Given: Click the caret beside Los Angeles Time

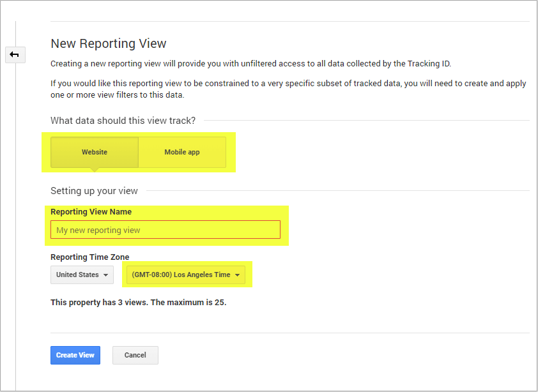Looking at the screenshot, I should tap(237, 275).
